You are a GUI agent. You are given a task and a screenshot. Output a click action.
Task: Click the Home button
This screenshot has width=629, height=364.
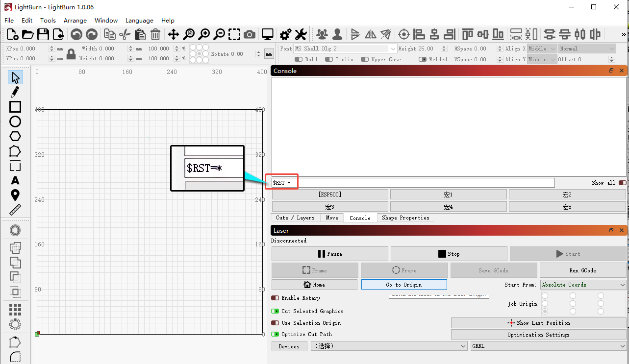tap(314, 285)
